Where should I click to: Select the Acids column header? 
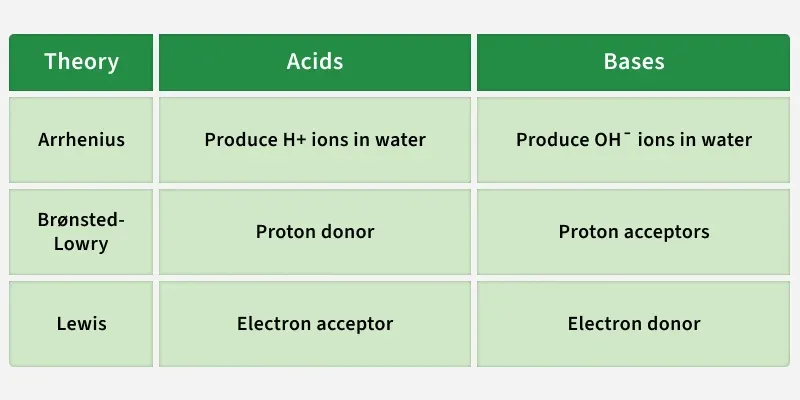(315, 62)
